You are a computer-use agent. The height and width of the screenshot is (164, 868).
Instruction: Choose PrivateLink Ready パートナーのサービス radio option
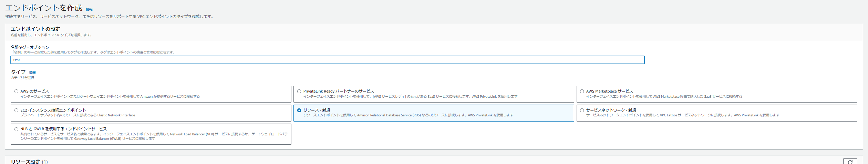pos(299,91)
